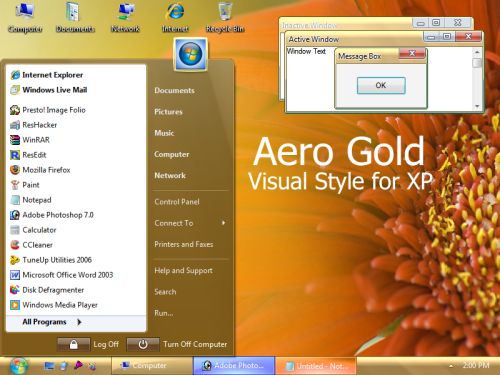Launch ResHacker from the program list
Image resolution: width=500 pixels, height=375 pixels.
click(x=33, y=125)
